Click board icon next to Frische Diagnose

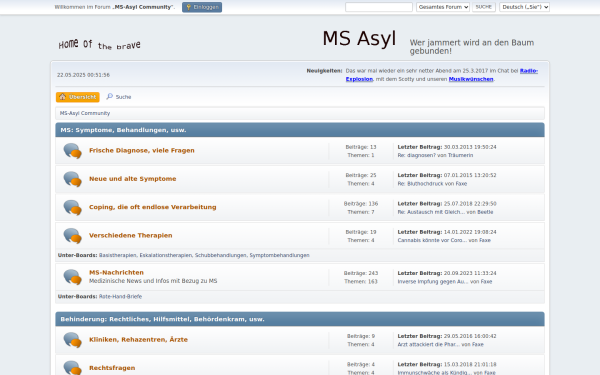pos(72,151)
